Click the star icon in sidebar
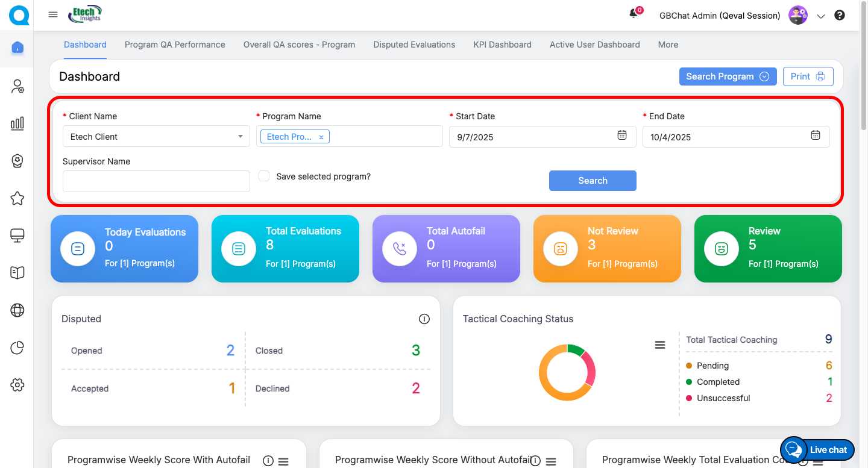The height and width of the screenshot is (468, 868). point(17,198)
